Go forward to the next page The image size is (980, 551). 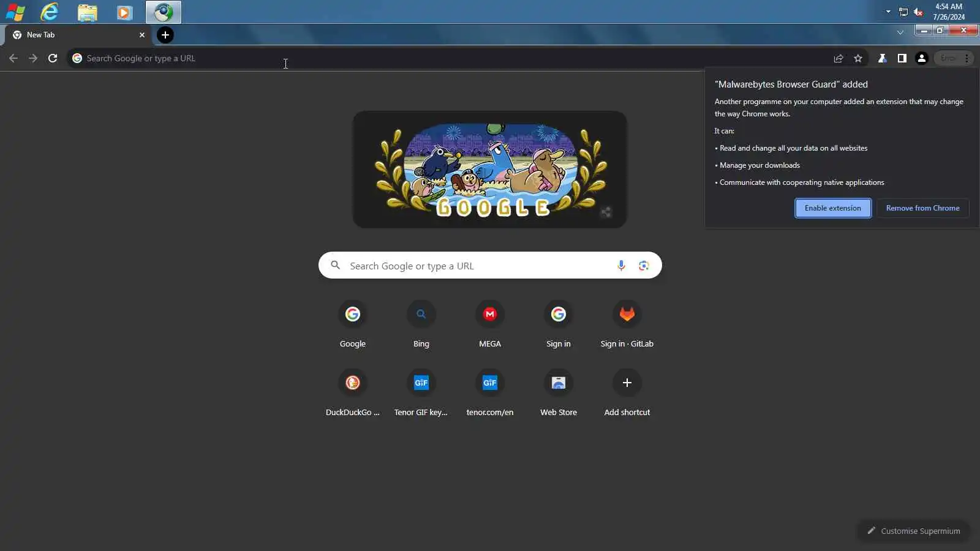click(33, 58)
